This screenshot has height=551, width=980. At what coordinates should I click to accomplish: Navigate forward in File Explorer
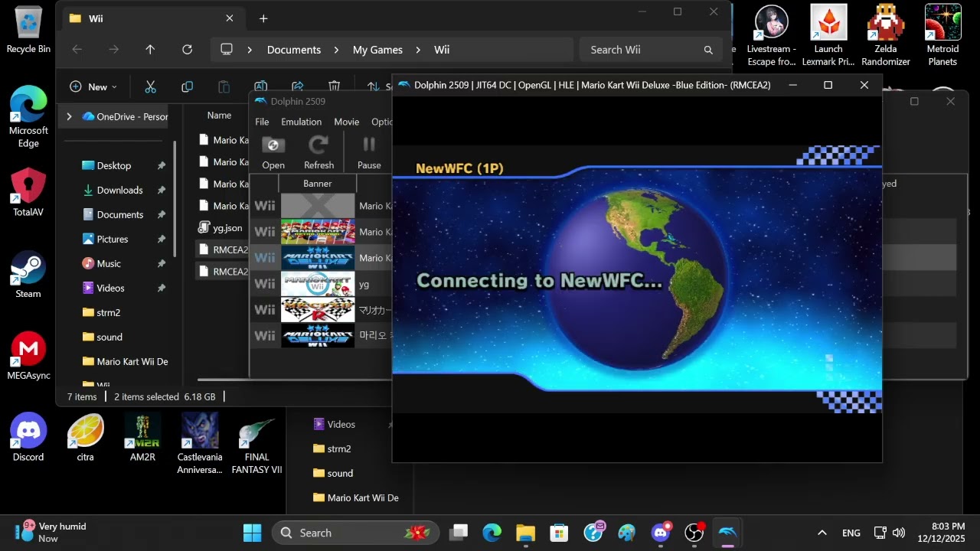coord(113,50)
